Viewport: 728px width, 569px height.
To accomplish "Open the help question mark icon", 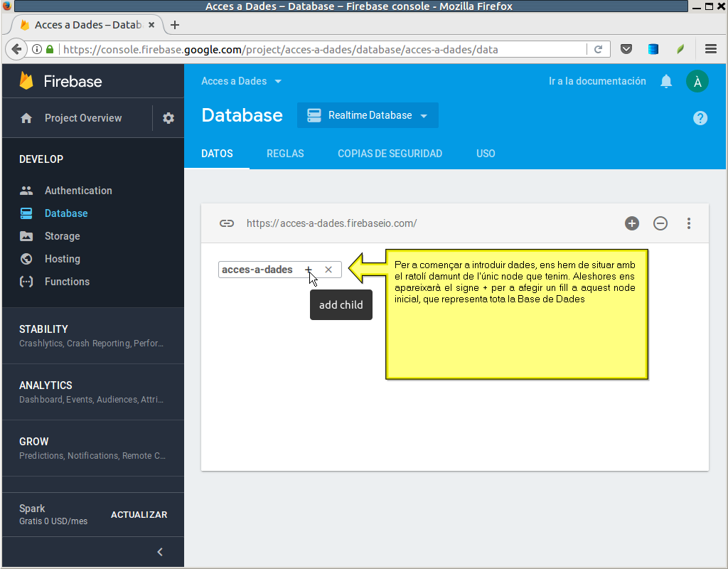I will coord(700,118).
